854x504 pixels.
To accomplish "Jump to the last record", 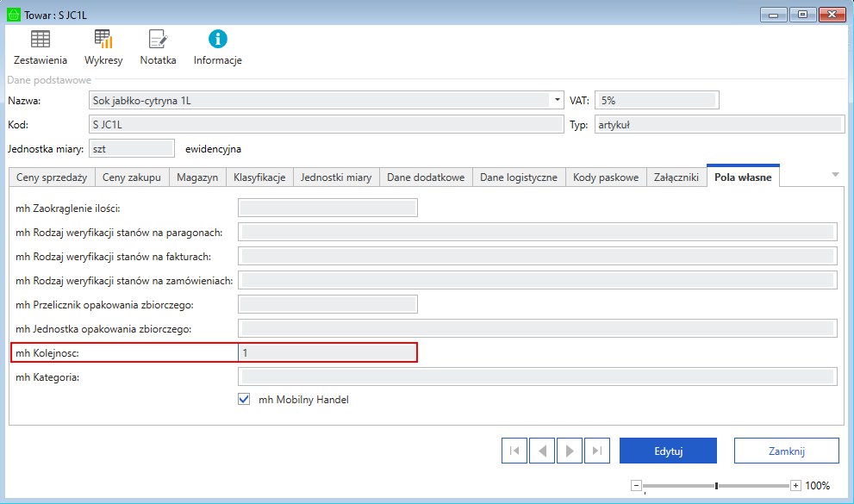I will pyautogui.click(x=597, y=451).
